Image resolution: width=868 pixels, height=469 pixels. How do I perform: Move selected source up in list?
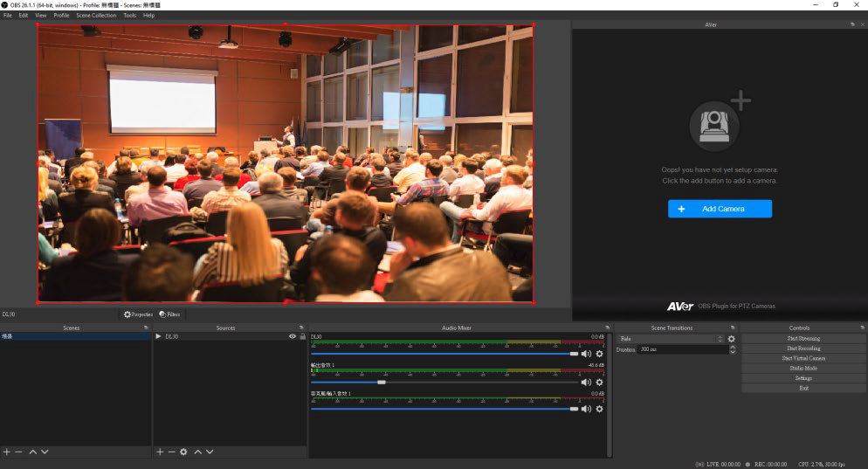pos(198,452)
